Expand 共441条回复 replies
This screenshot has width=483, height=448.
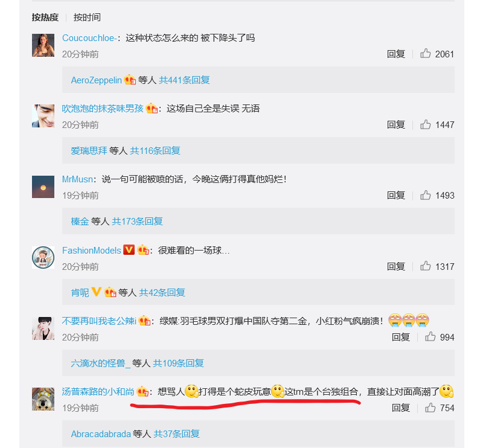coord(184,80)
